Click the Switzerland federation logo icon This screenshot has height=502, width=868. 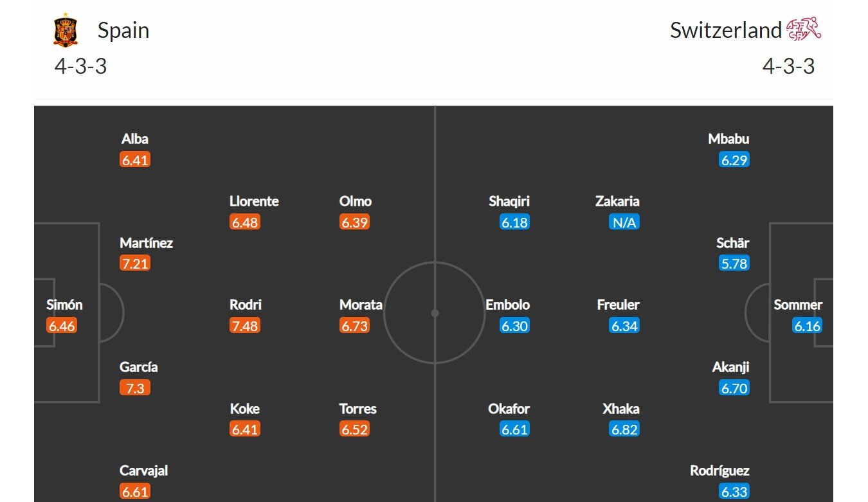pos(804,30)
